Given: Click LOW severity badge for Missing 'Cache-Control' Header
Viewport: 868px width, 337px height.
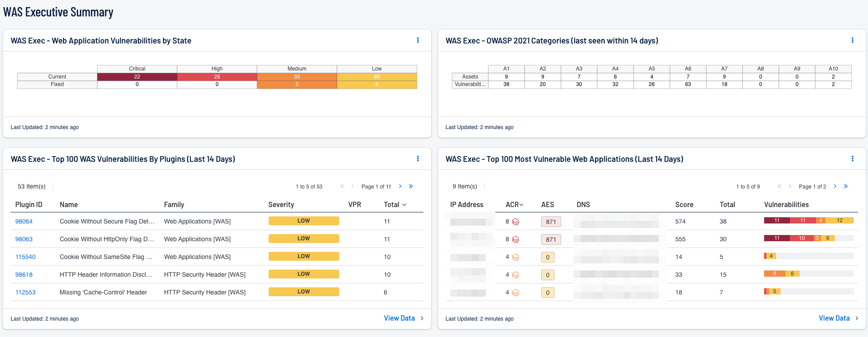Looking at the screenshot, I should pyautogui.click(x=304, y=292).
